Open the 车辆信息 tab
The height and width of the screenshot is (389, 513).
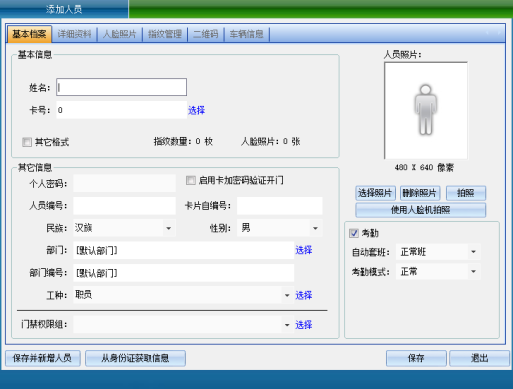pyautogui.click(x=247, y=34)
